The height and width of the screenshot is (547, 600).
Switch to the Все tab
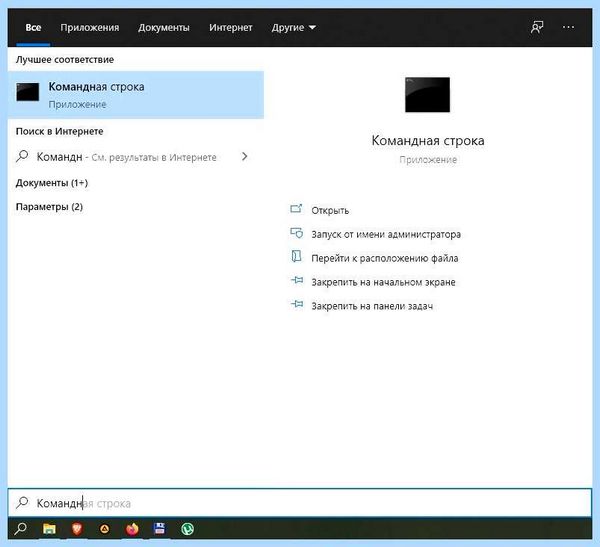(33, 28)
